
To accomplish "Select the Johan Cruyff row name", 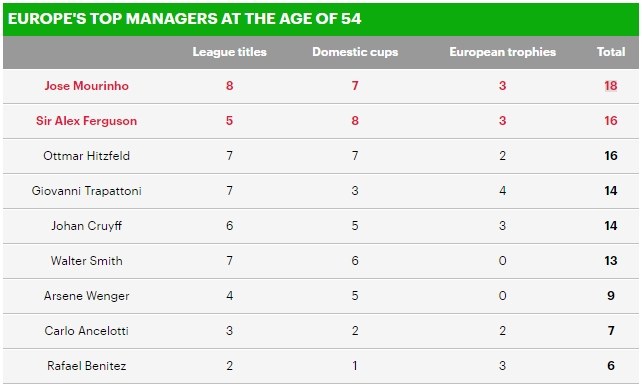I will 86,226.
